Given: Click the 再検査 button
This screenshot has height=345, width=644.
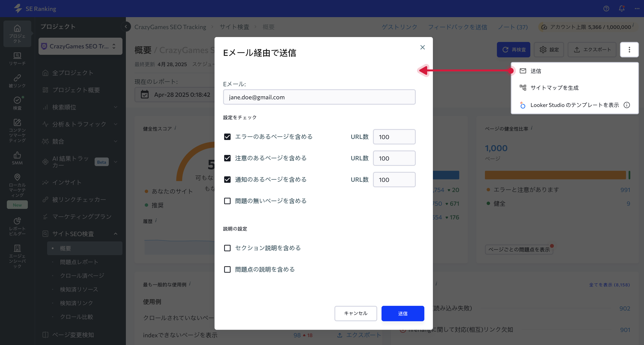Looking at the screenshot, I should (513, 49).
